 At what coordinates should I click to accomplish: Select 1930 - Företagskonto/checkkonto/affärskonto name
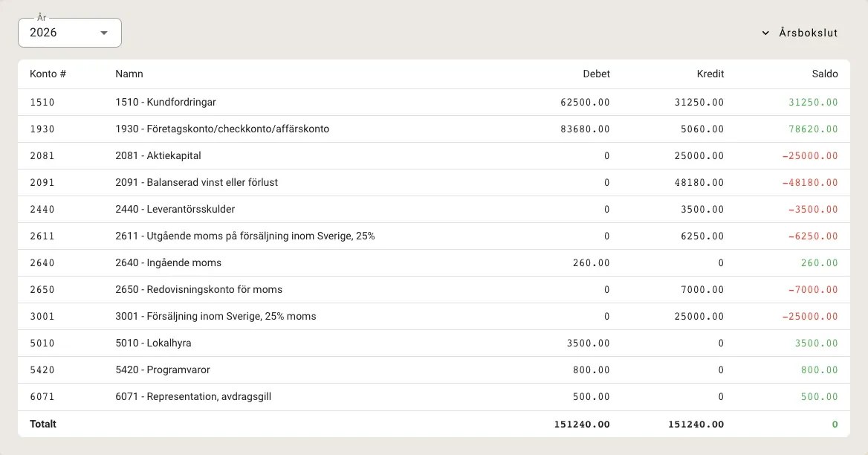222,129
